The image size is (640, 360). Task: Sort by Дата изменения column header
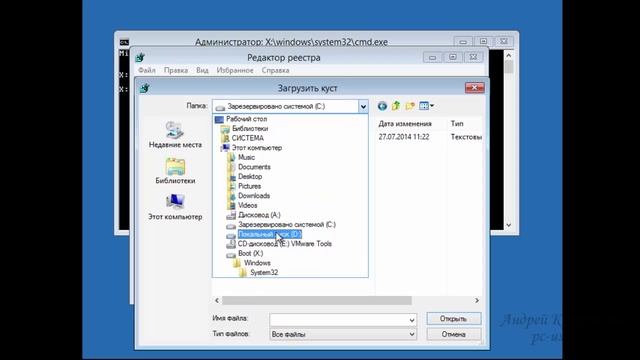[x=405, y=124]
